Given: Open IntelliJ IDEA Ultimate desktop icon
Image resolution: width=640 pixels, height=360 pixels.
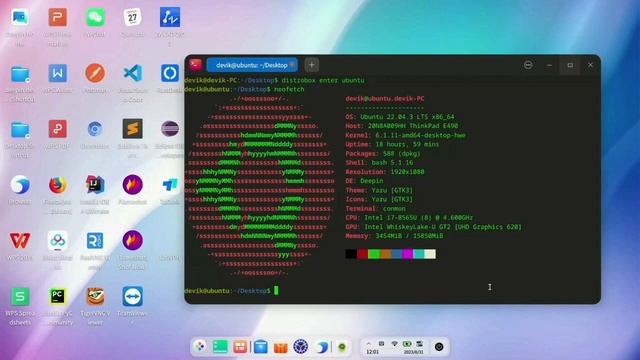Looking at the screenshot, I should 95,185.
